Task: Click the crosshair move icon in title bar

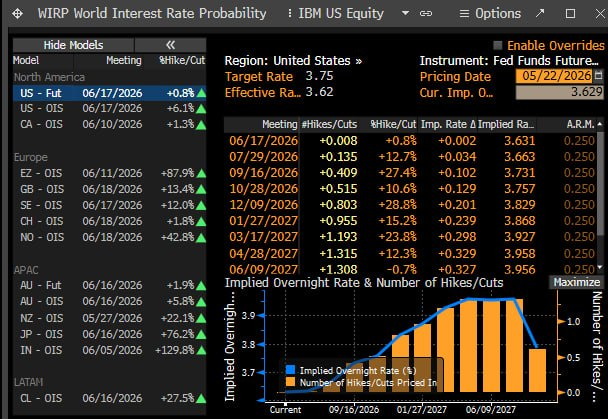Action: 17,14
